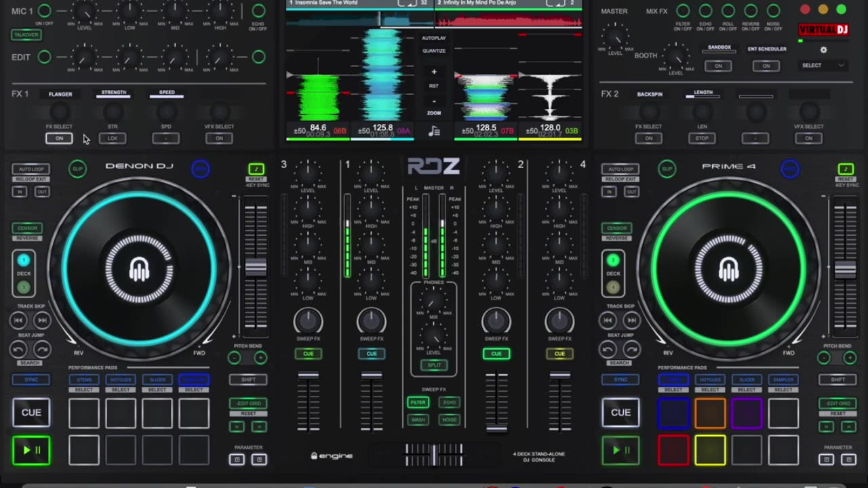Screen dimensions: 868x488
Task: Switch right deck pads to Slicer
Action: [747, 380]
